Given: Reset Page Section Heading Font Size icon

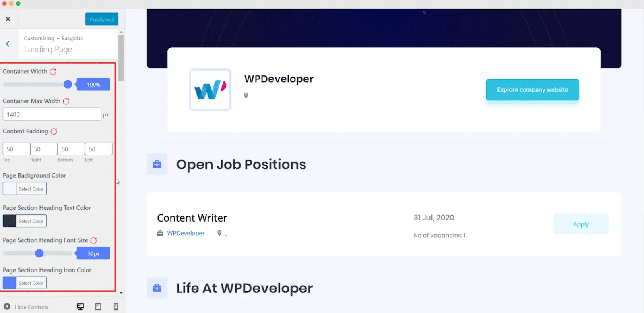Looking at the screenshot, I should tap(94, 240).
